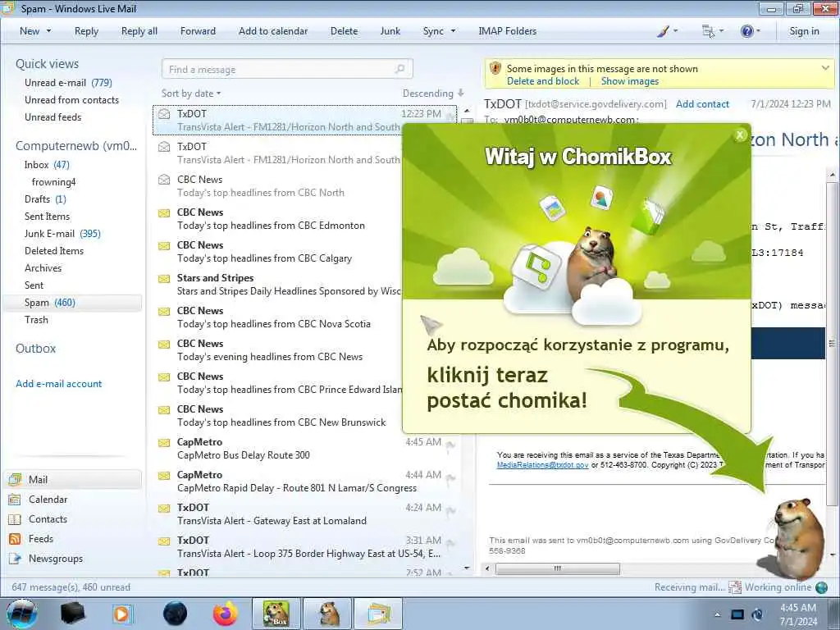840x630 pixels.
Task: Click the Feeds RSS icon
Action: (x=15, y=538)
